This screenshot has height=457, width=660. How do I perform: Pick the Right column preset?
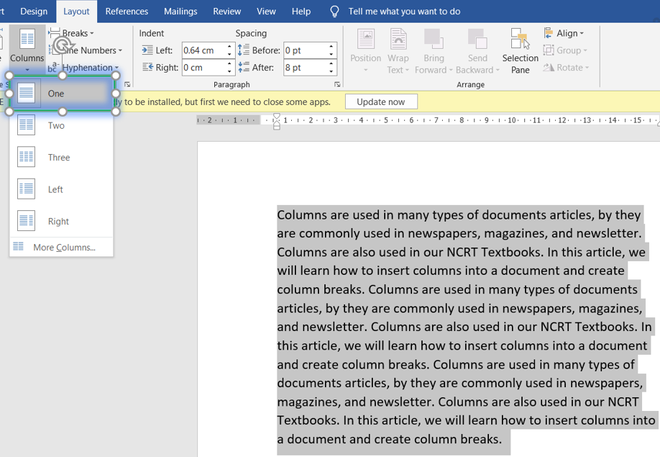coord(57,222)
